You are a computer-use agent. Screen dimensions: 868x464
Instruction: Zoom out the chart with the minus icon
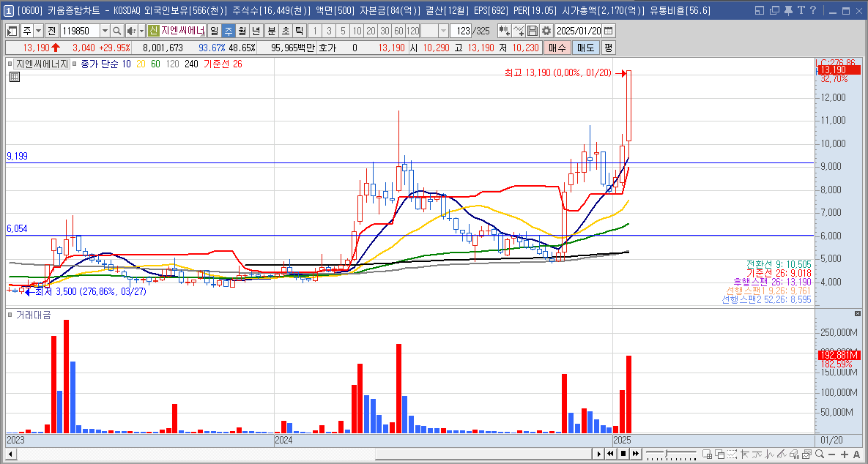(x=831, y=454)
